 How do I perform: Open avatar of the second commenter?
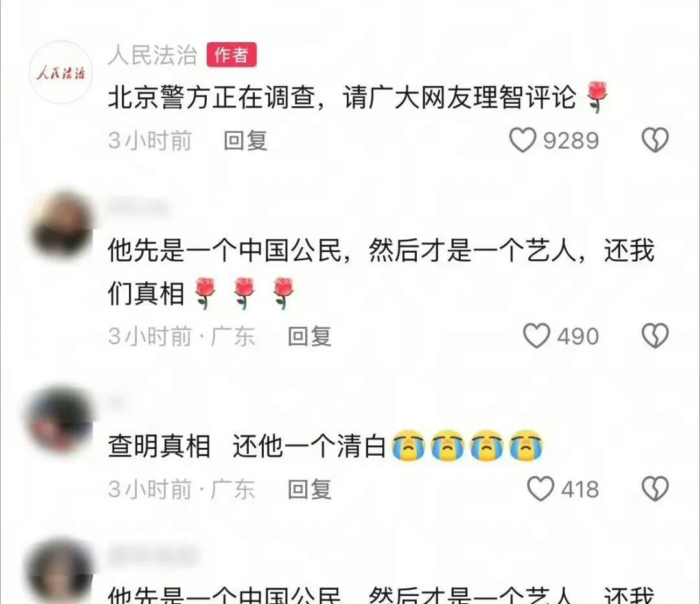(61, 224)
